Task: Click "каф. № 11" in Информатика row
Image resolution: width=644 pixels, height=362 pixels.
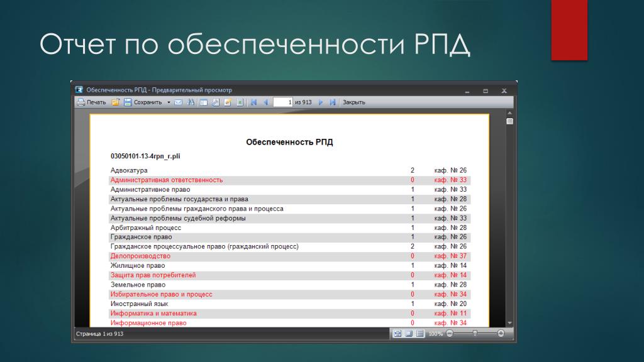Action: tap(450, 313)
